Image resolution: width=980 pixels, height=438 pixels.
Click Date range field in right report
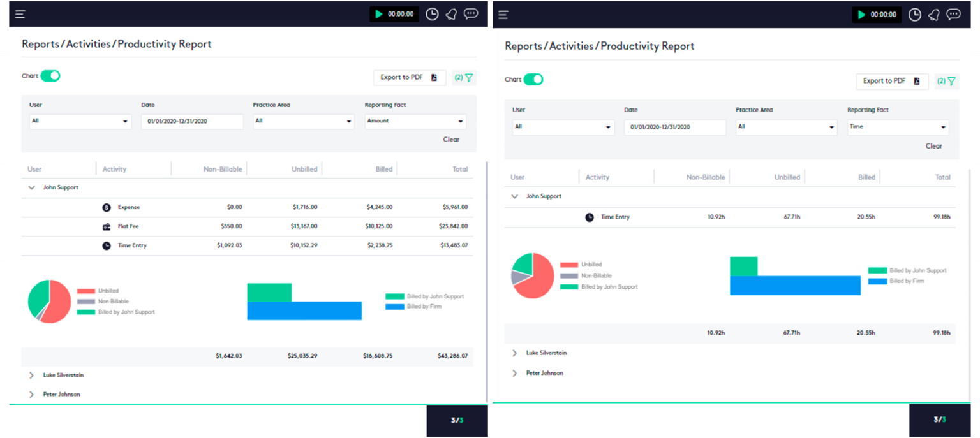tap(675, 127)
